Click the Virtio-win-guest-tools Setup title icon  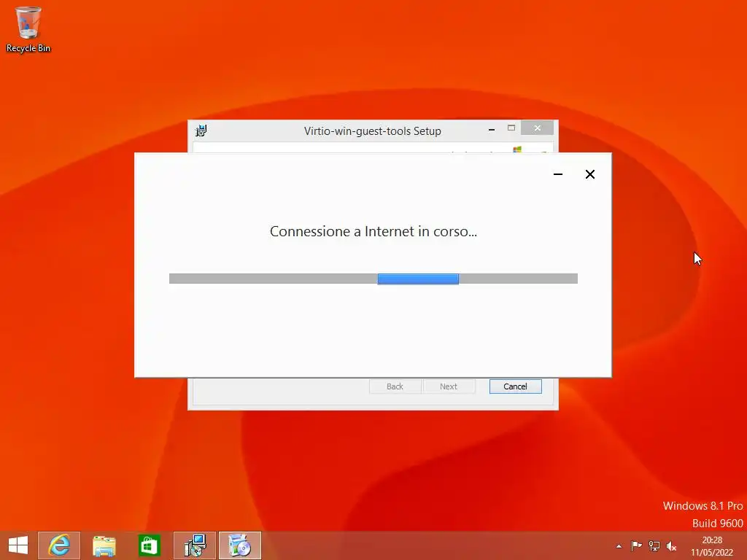coord(201,131)
